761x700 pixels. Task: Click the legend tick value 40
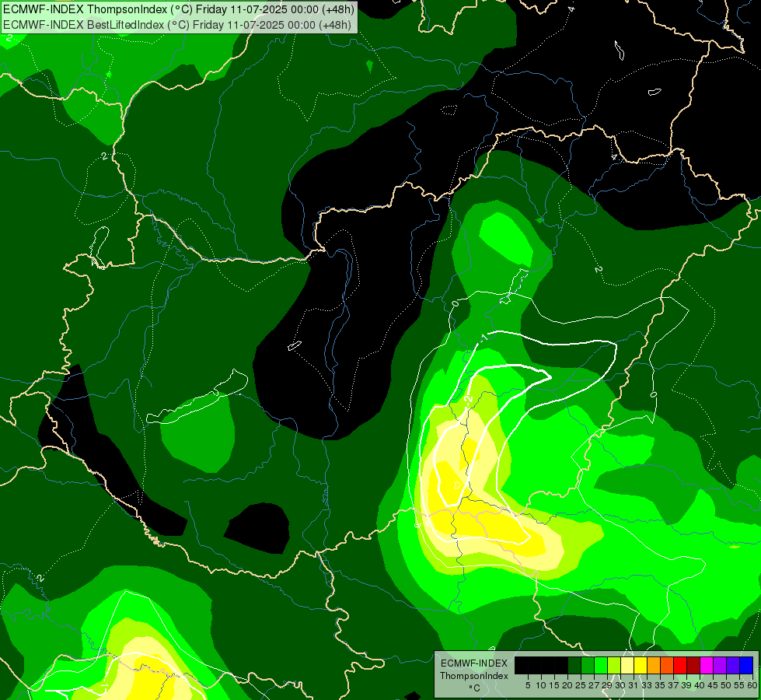point(700,685)
